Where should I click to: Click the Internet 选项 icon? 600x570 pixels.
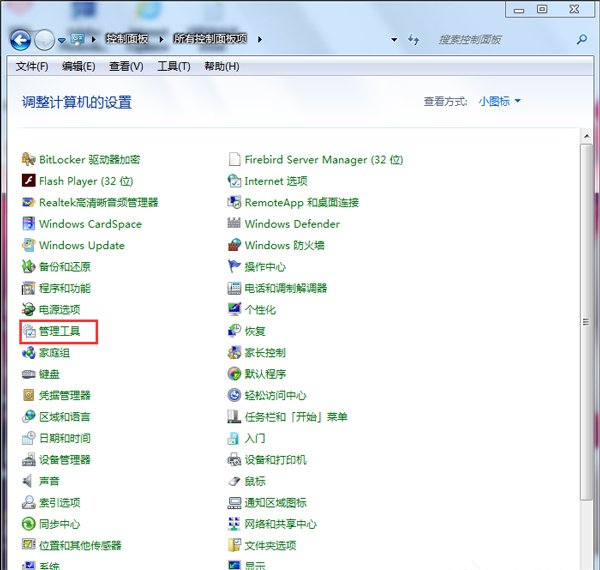pos(234,181)
